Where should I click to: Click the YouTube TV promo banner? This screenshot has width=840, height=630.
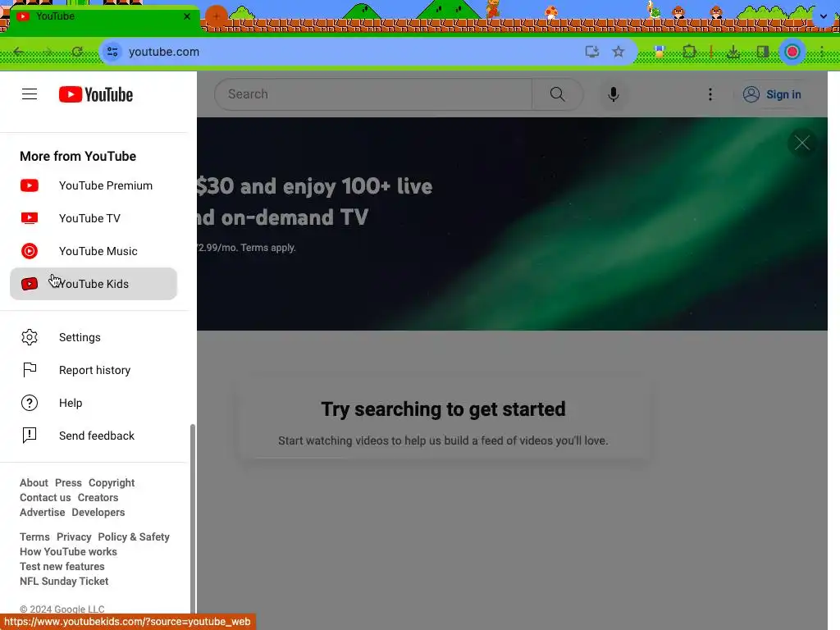click(x=512, y=223)
